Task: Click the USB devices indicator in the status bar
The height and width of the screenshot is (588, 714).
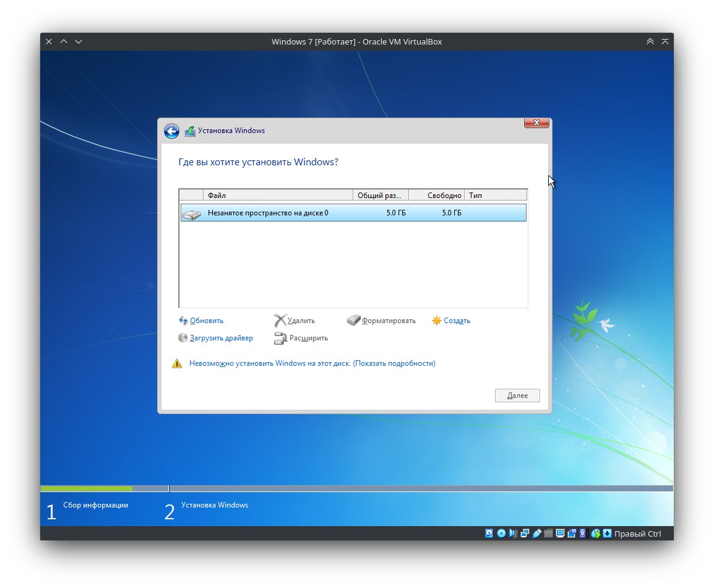Action: [537, 534]
